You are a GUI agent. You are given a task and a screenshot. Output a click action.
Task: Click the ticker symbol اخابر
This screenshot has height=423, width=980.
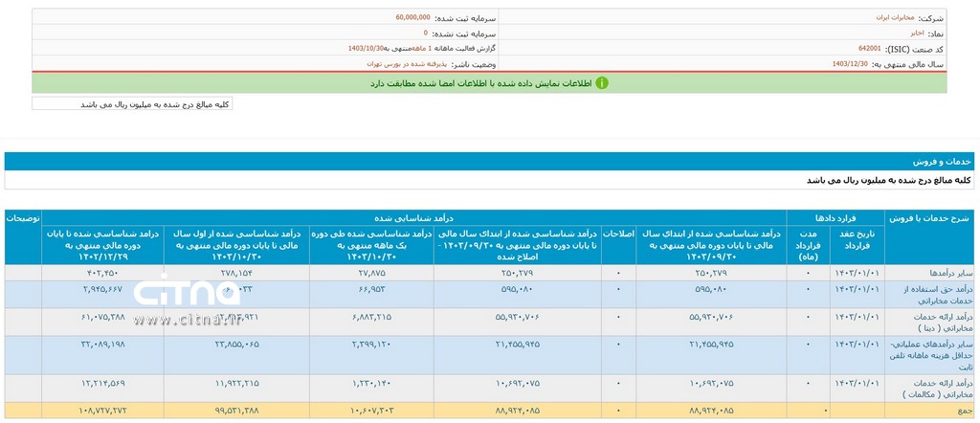tap(864, 32)
